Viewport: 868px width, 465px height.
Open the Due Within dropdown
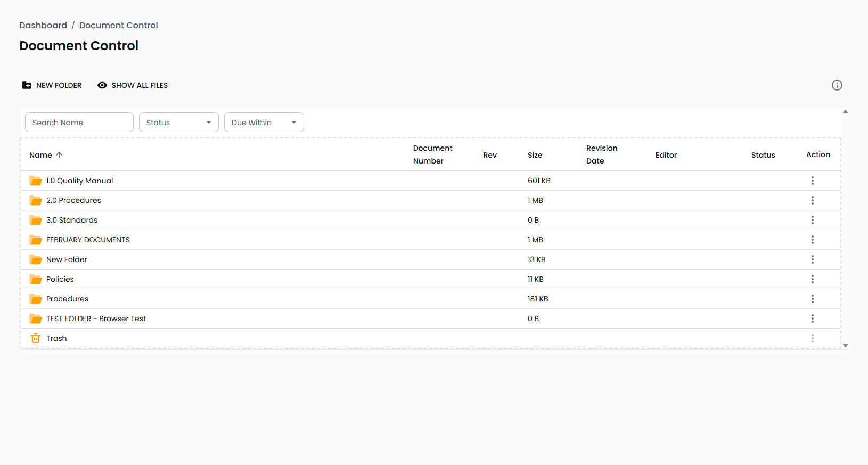[264, 123]
